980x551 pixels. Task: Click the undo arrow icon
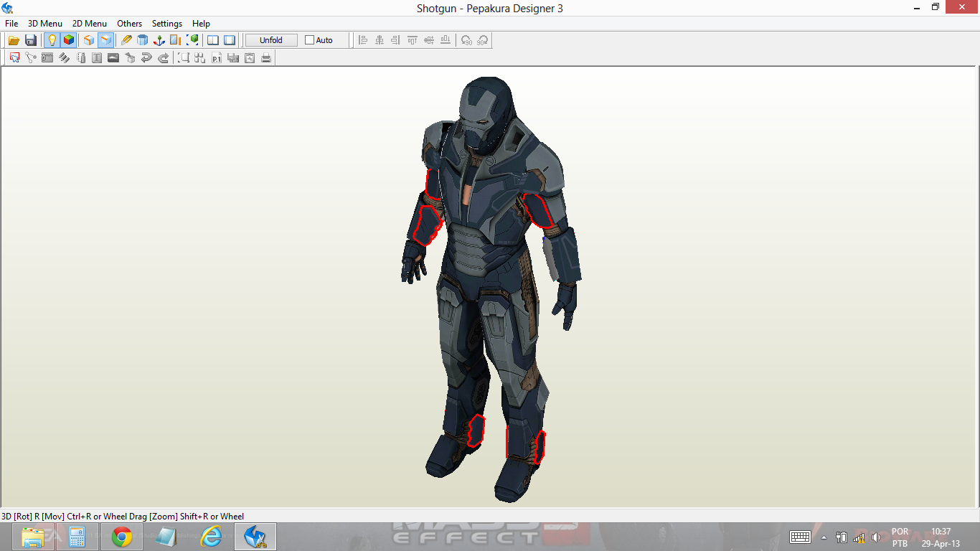pos(146,57)
